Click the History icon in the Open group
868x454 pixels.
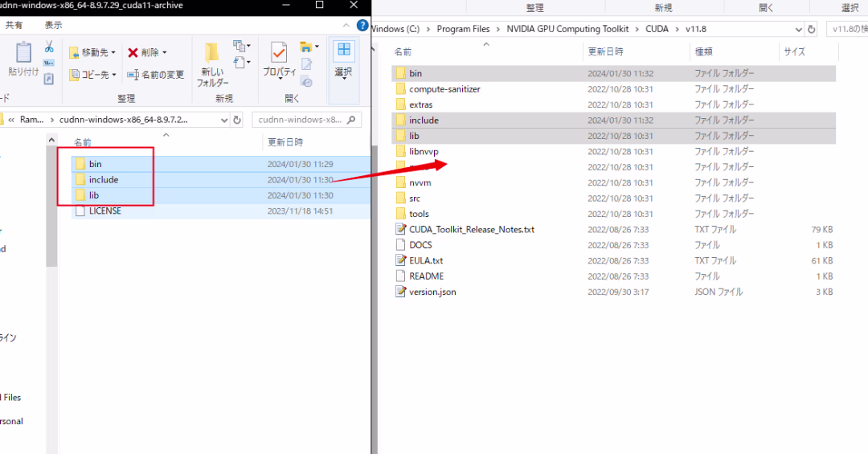coord(307,81)
